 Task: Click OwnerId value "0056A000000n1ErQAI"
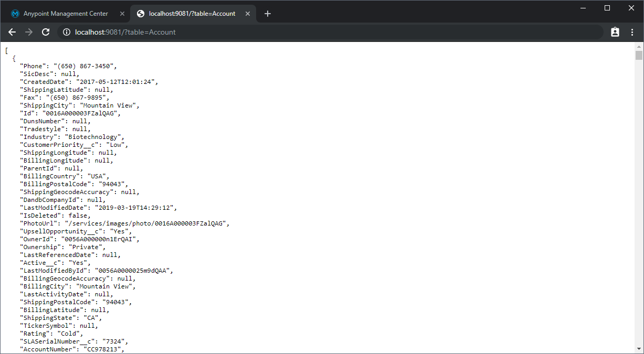(x=100, y=239)
